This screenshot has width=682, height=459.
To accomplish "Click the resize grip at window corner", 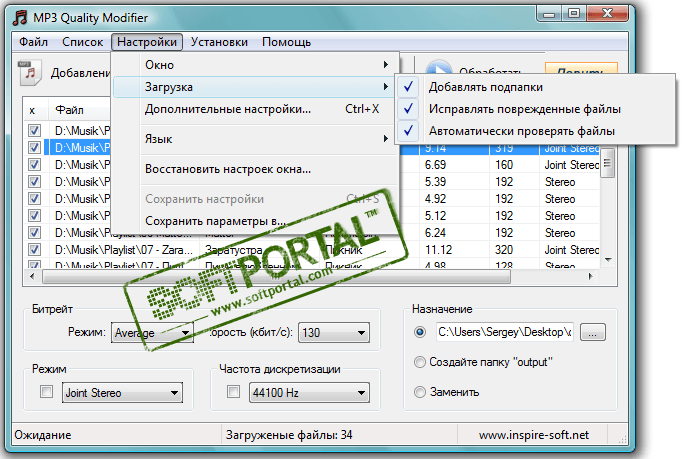I will [x=622, y=439].
